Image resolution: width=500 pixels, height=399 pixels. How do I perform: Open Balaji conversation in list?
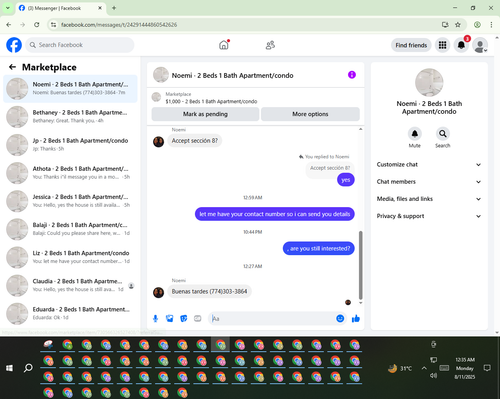70,229
